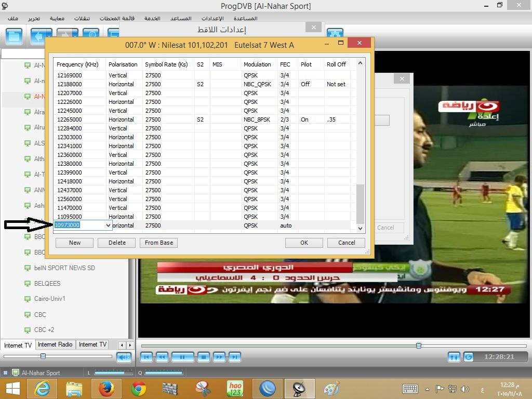This screenshot has width=532, height=399.
Task: Click the scroll-down arrow of transponder list
Action: point(361,229)
